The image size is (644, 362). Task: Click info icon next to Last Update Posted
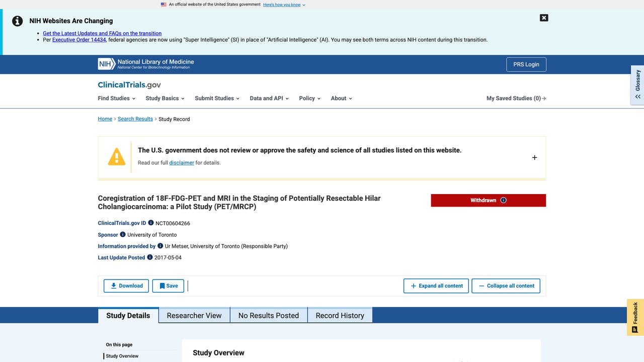coord(149,257)
